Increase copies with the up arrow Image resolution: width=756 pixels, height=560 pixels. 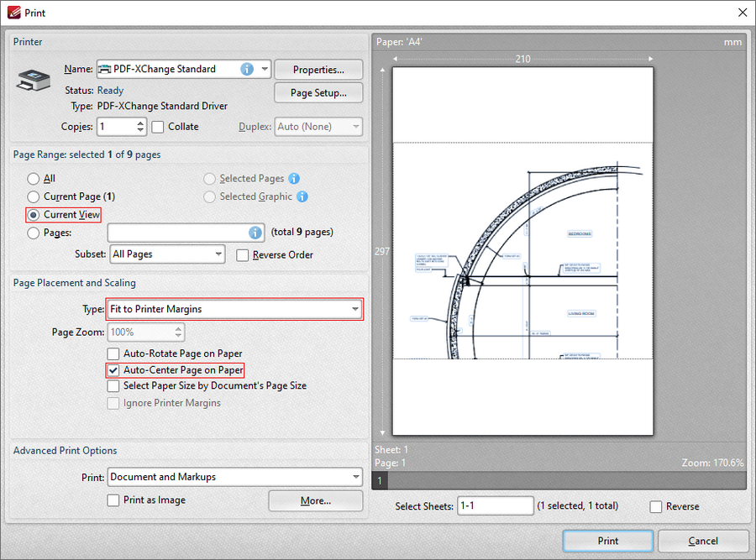[x=140, y=123]
